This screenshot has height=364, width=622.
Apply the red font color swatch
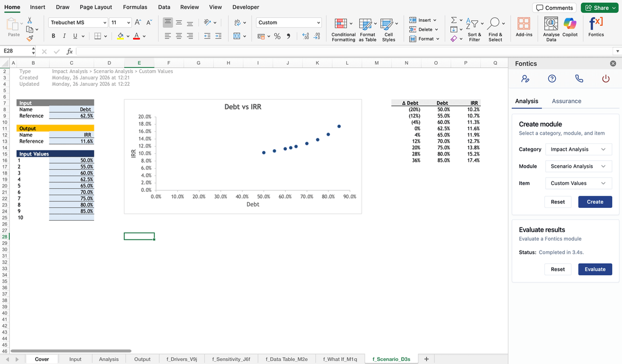(136, 36)
